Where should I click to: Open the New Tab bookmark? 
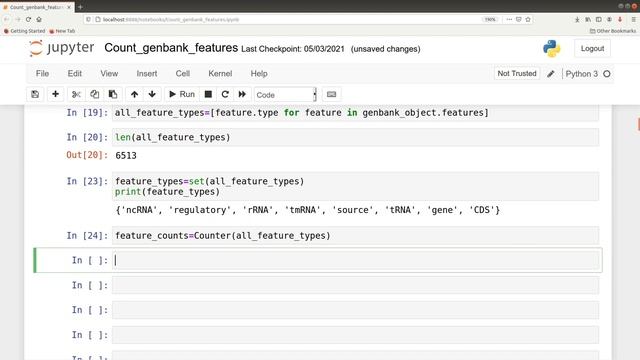(62, 31)
